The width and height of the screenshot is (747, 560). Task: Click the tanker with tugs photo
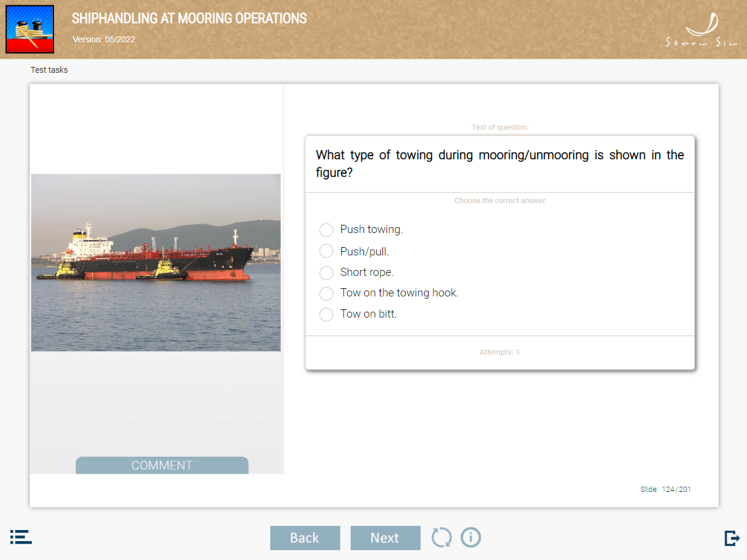[x=156, y=262]
